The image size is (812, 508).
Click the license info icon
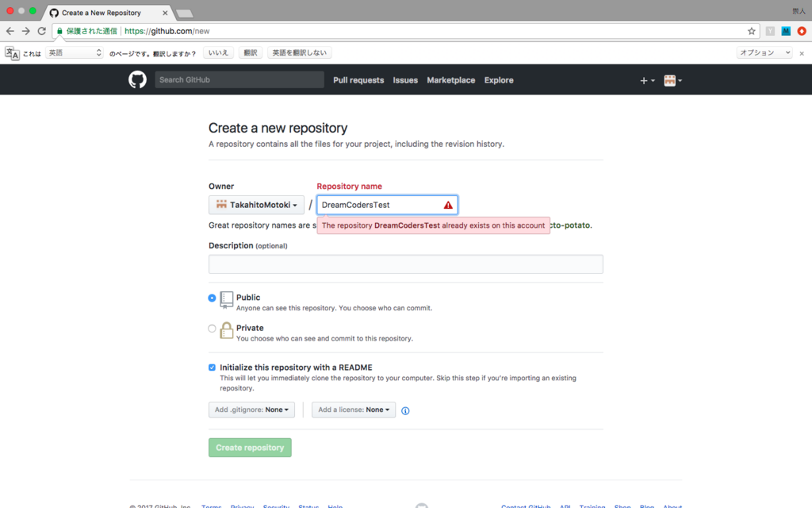click(x=405, y=410)
